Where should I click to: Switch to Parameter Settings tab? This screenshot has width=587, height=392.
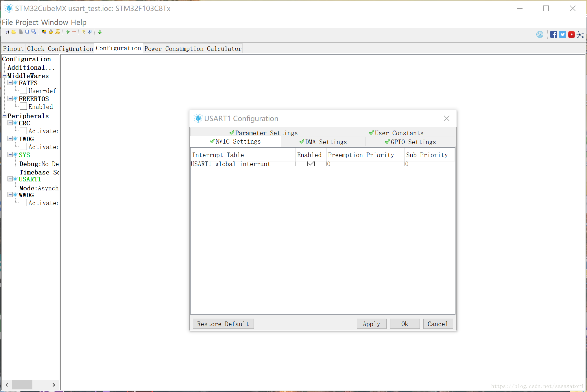coord(263,133)
